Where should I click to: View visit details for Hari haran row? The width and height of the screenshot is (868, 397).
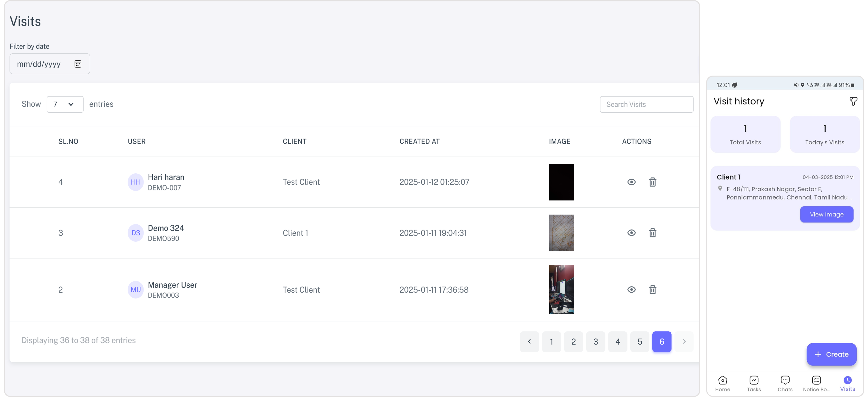(x=631, y=182)
